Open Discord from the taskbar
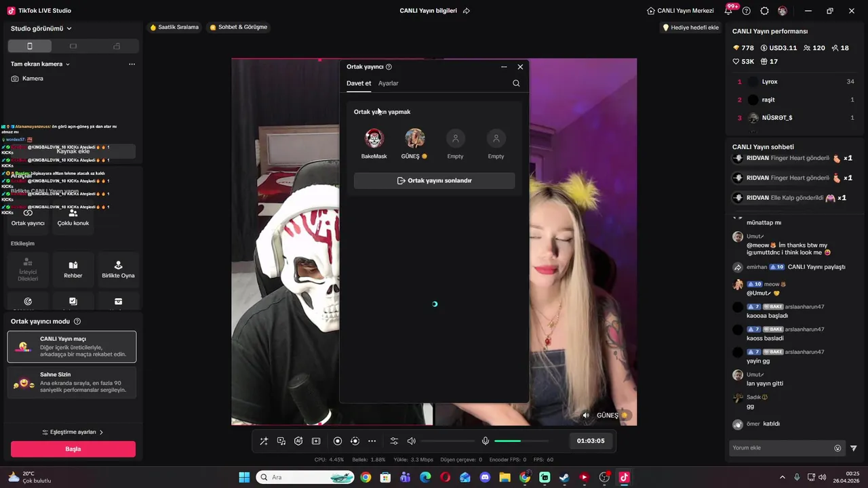 click(x=485, y=478)
